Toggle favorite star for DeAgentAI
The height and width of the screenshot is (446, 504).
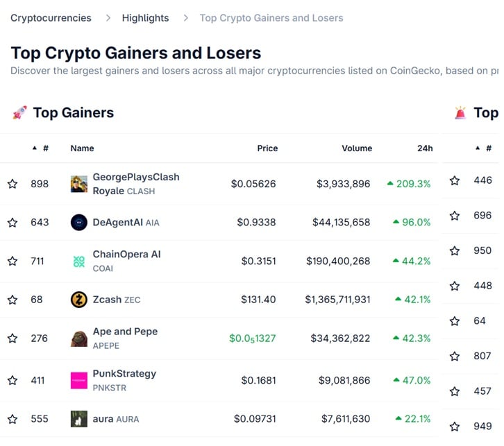point(12,223)
